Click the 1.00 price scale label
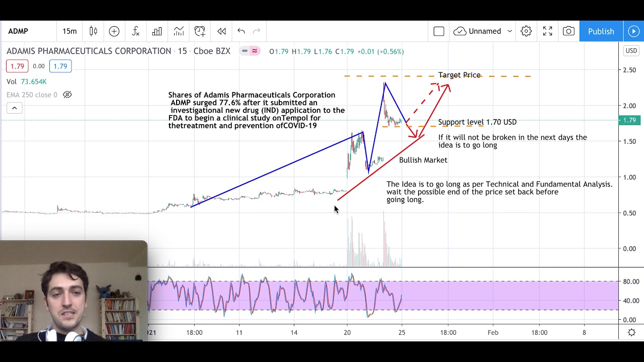644x362 pixels. 630,177
